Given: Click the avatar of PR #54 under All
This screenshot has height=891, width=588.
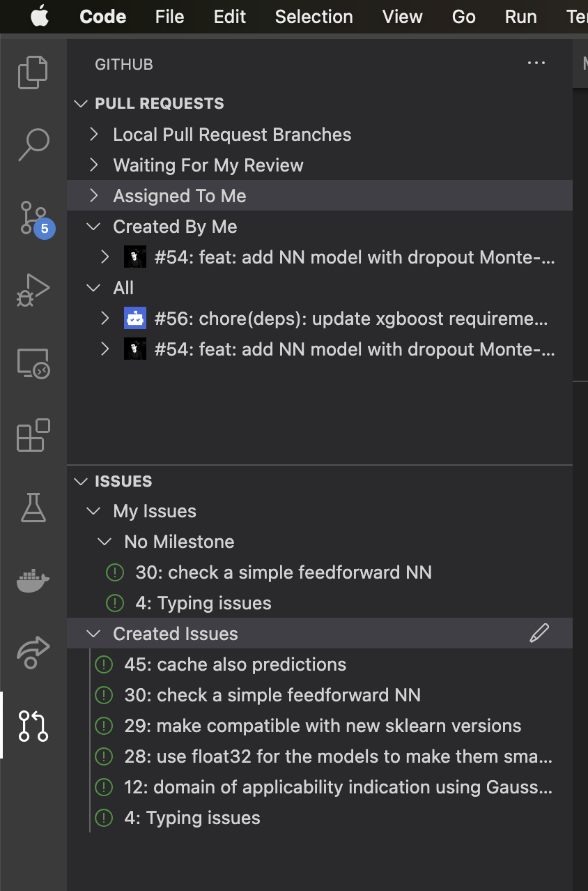Looking at the screenshot, I should point(135,349).
